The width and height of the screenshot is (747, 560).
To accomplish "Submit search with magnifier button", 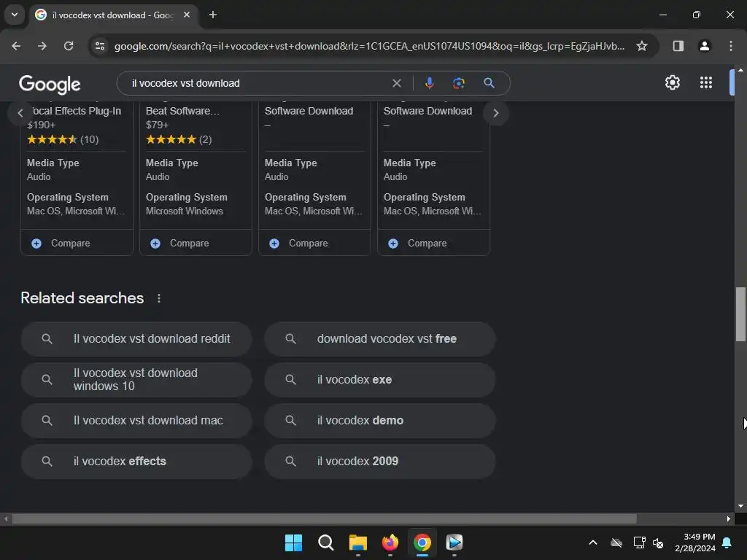I will click(489, 83).
